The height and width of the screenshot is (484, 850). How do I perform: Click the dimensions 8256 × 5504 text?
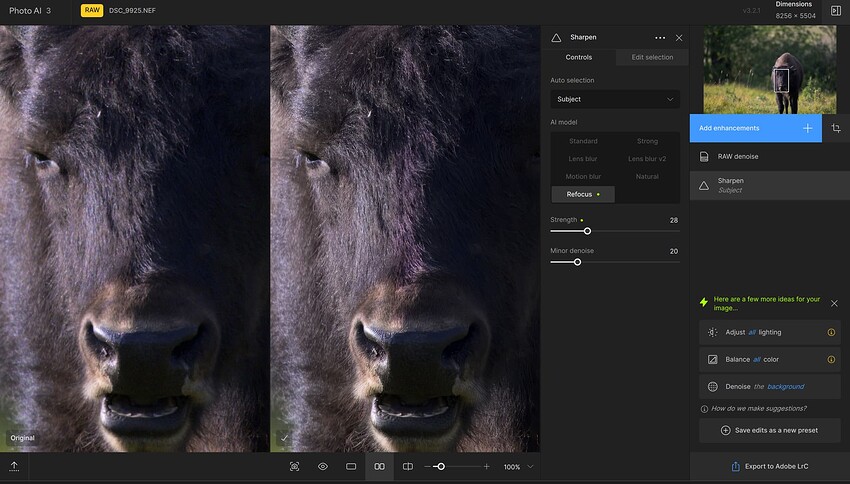pos(795,16)
